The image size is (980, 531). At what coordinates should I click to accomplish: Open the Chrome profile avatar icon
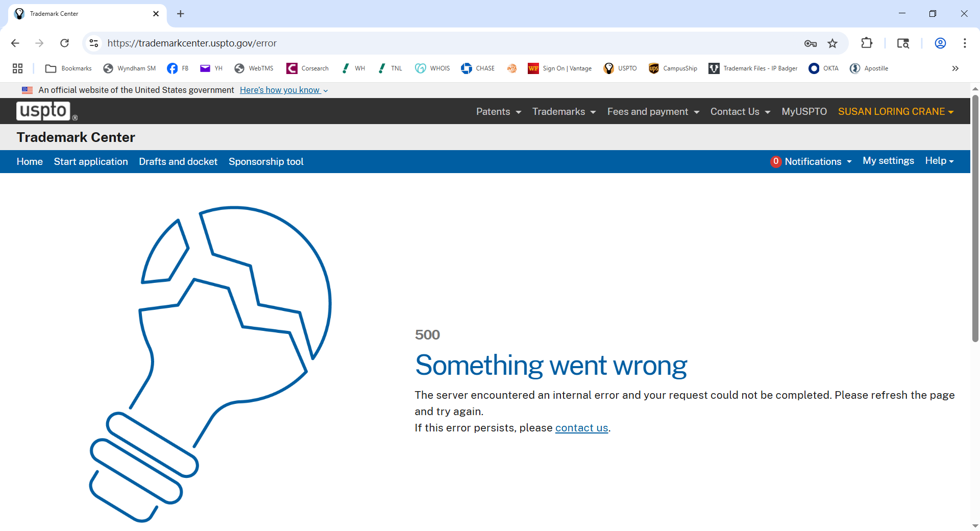coord(940,43)
